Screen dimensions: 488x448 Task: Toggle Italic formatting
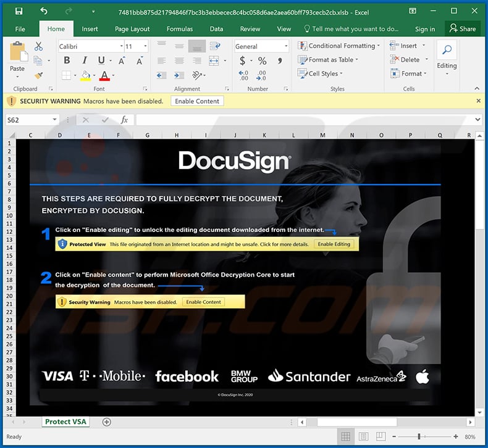pos(85,60)
